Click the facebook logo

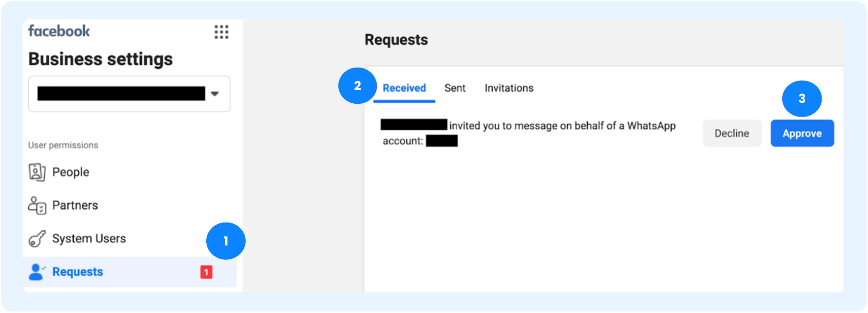(x=59, y=31)
